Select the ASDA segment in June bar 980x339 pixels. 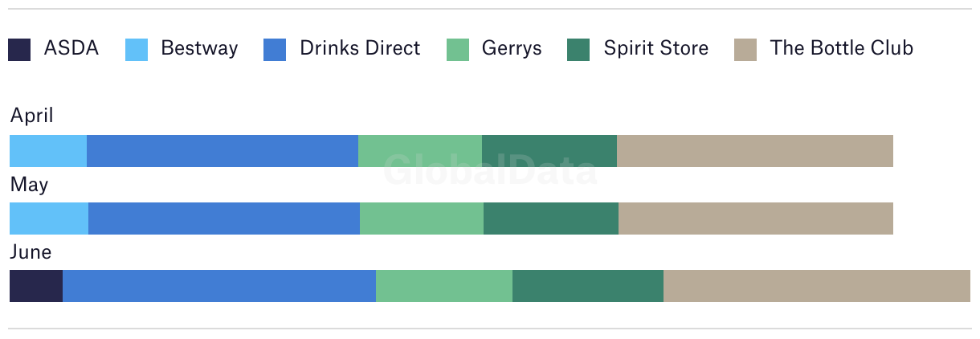point(36,286)
